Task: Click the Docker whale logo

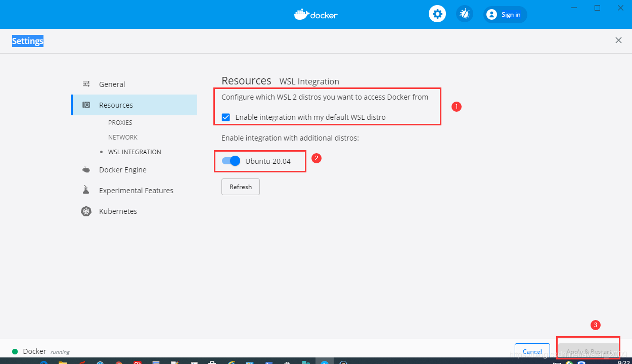Action: click(316, 14)
